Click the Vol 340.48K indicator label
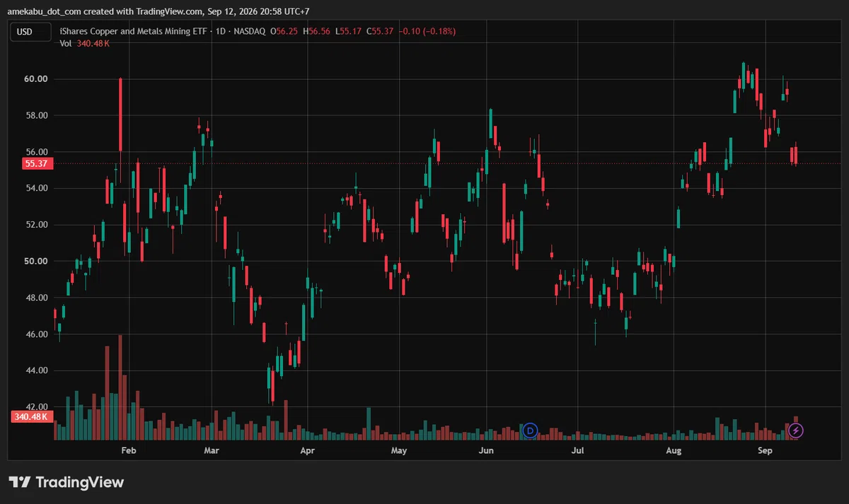 pos(84,43)
